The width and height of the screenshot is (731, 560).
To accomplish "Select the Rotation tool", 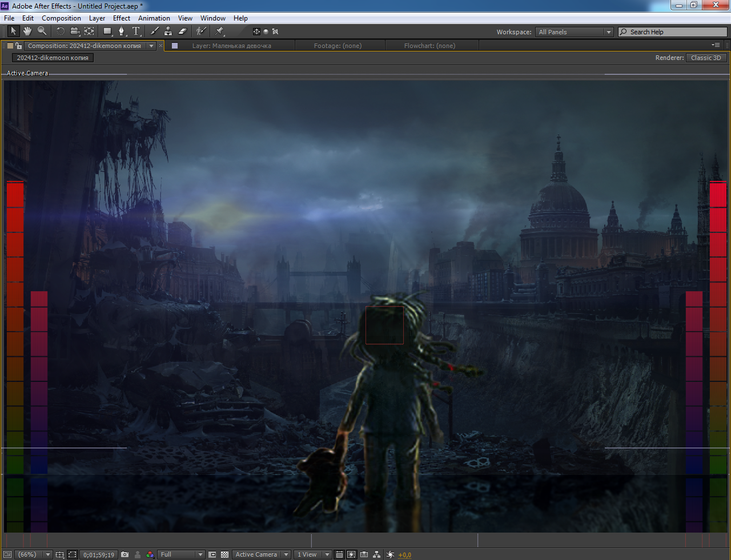I will (61, 31).
